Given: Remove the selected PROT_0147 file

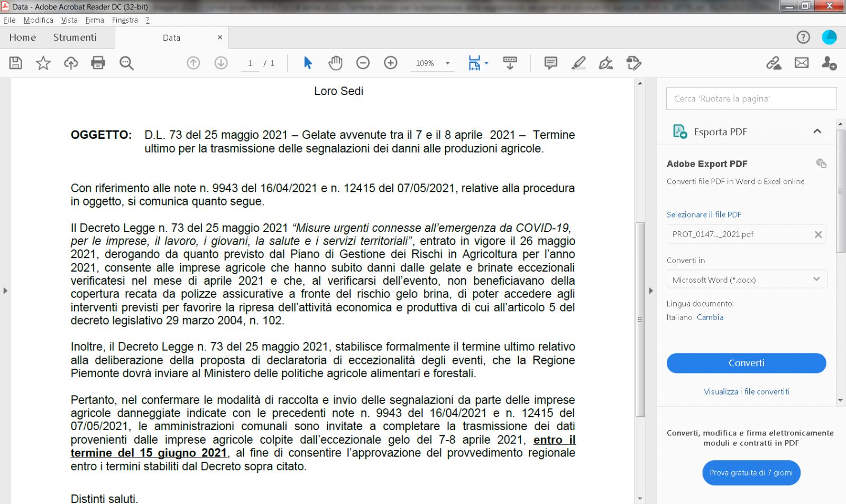Looking at the screenshot, I should point(818,235).
